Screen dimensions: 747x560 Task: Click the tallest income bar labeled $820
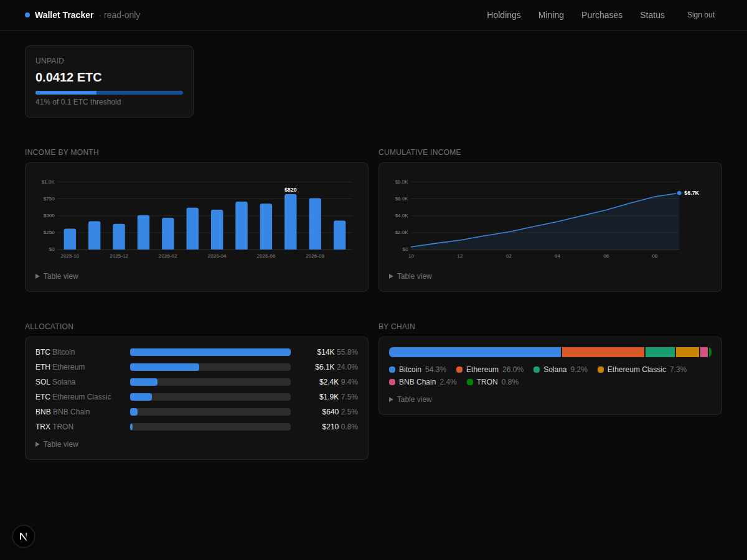tap(291, 222)
